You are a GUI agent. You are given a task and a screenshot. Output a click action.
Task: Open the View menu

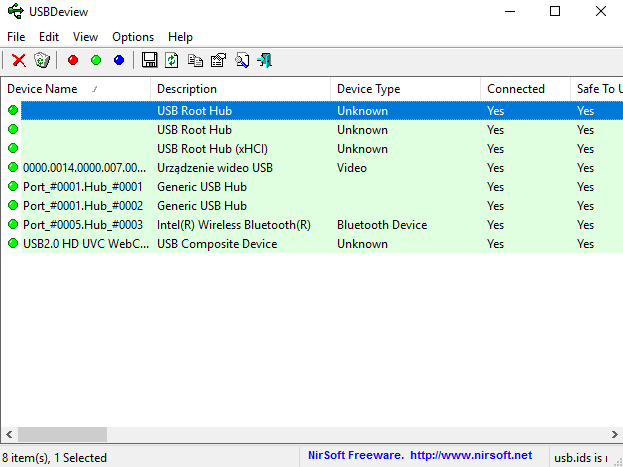point(85,37)
